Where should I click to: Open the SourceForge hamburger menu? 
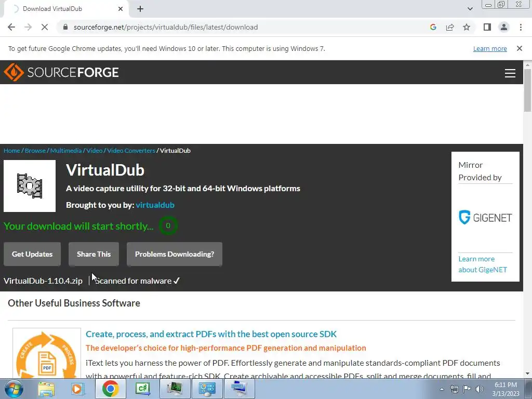point(510,73)
